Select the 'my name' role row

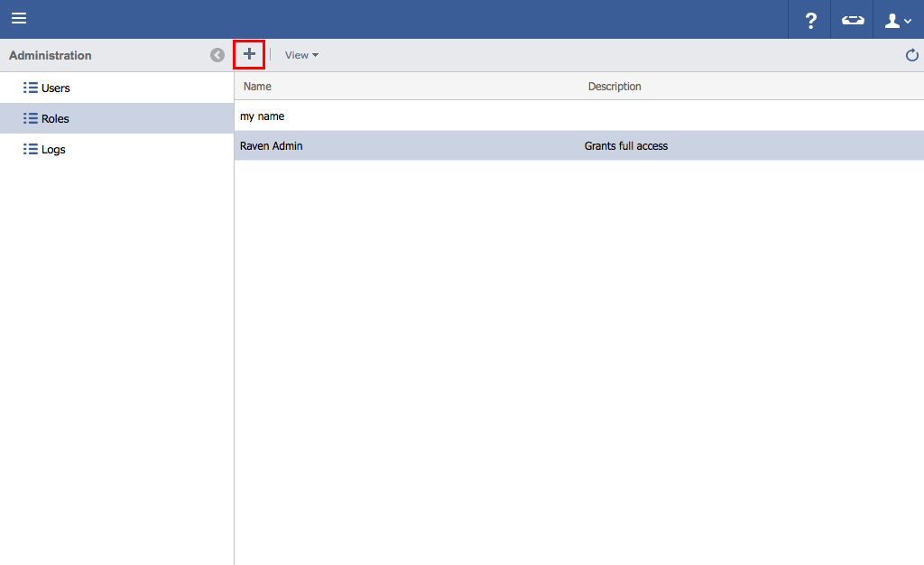coord(263,116)
